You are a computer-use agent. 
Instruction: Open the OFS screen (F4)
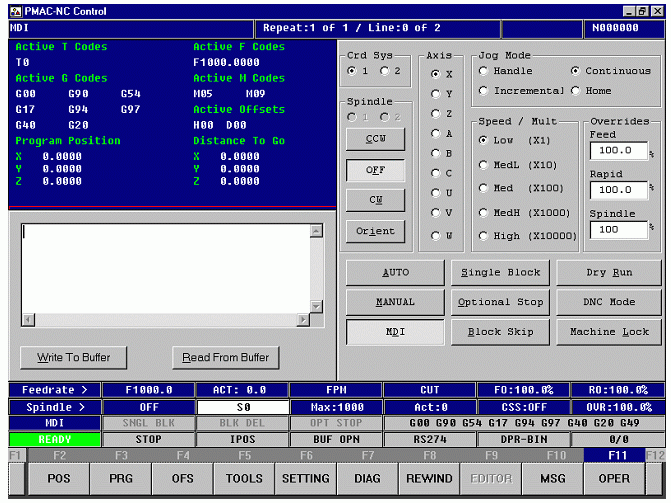182,479
